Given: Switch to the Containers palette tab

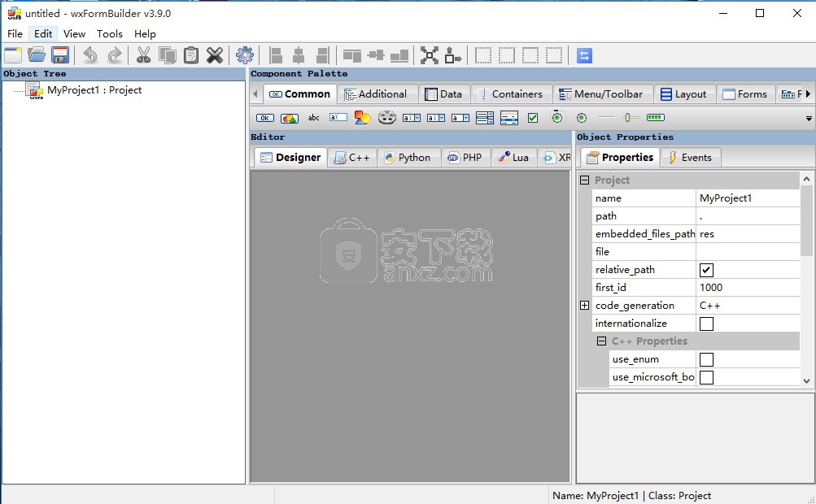Looking at the screenshot, I should point(512,94).
